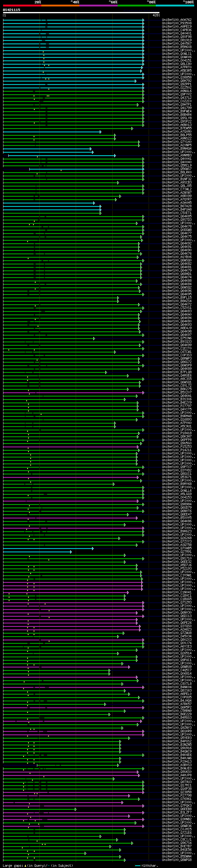Select the UniRef100_C7IWL2 label
This screenshot has height=868, width=197.
click(177, 189)
